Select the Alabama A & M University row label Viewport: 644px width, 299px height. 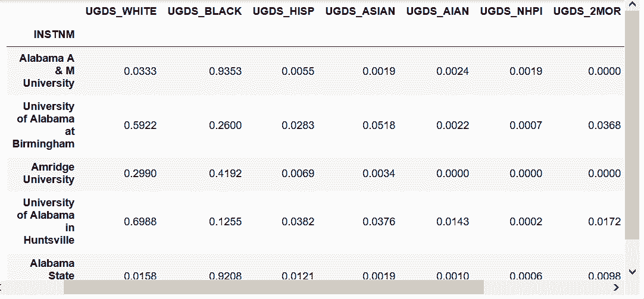(47, 71)
